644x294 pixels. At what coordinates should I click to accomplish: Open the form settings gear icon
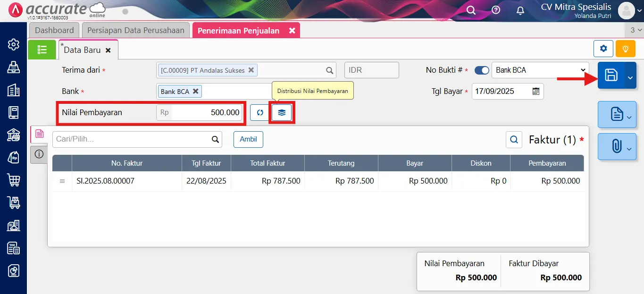point(603,48)
